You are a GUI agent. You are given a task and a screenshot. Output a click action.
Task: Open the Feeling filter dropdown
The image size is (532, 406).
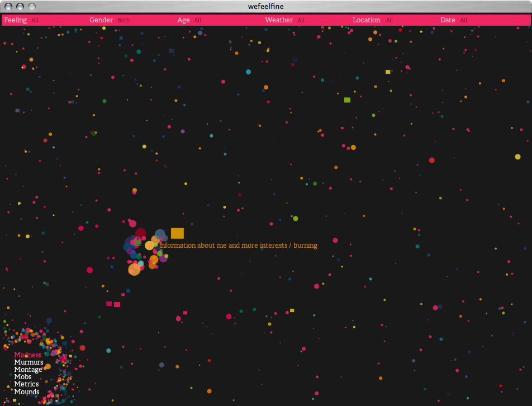16,20
